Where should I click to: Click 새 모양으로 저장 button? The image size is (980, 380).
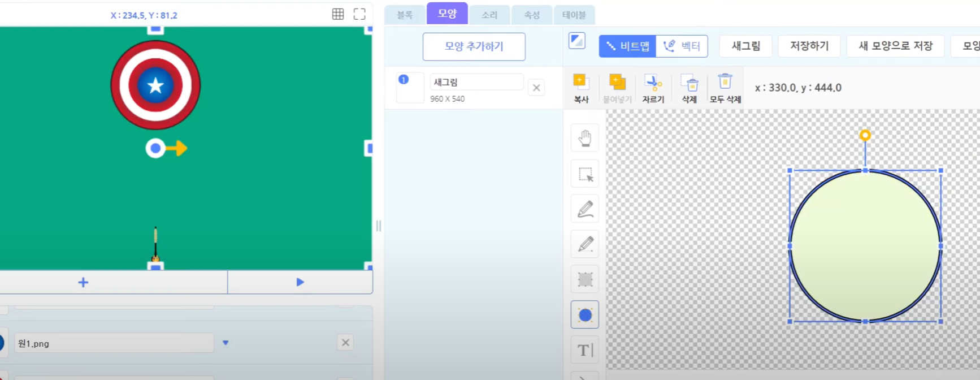coord(895,46)
